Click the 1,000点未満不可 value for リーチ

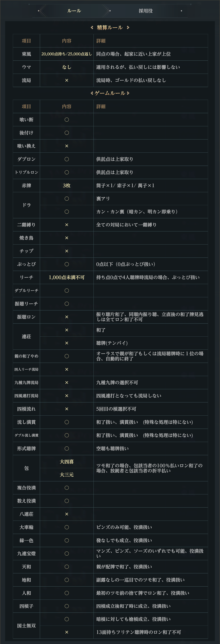click(67, 277)
